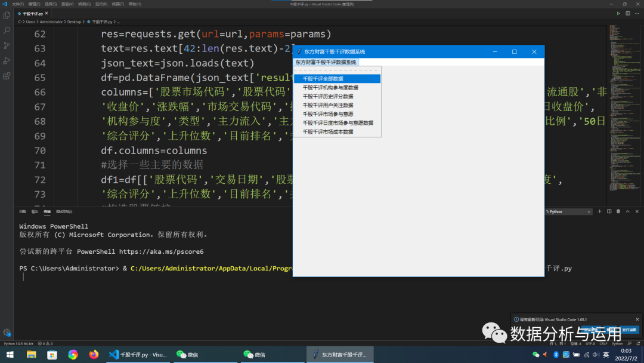Screen dimensions: 644x363
Task: Dismiss the VS Code update notification
Action: [637, 319]
